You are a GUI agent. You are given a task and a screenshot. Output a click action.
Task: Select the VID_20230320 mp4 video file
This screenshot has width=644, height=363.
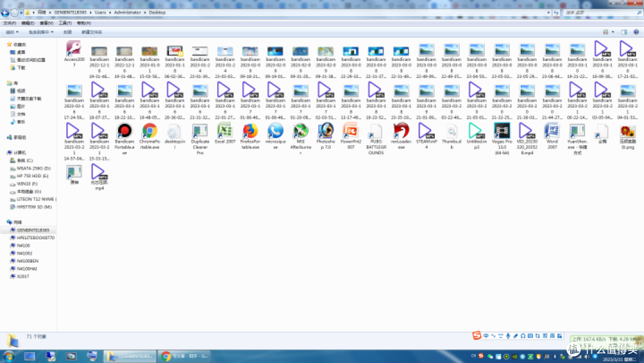[527, 139]
